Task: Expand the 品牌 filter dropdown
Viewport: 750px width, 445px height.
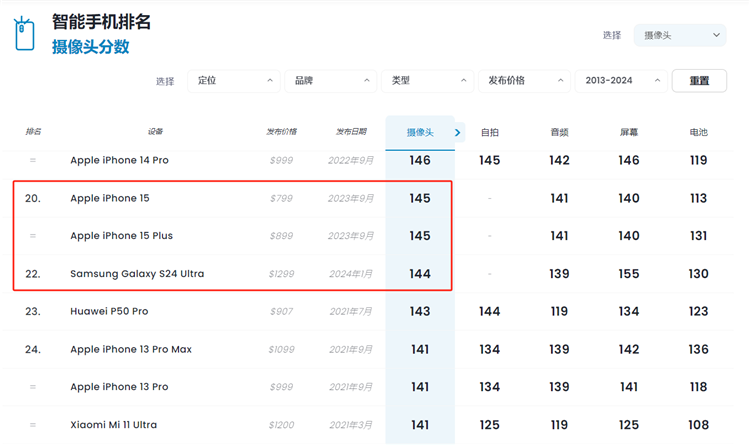Action: (x=331, y=81)
